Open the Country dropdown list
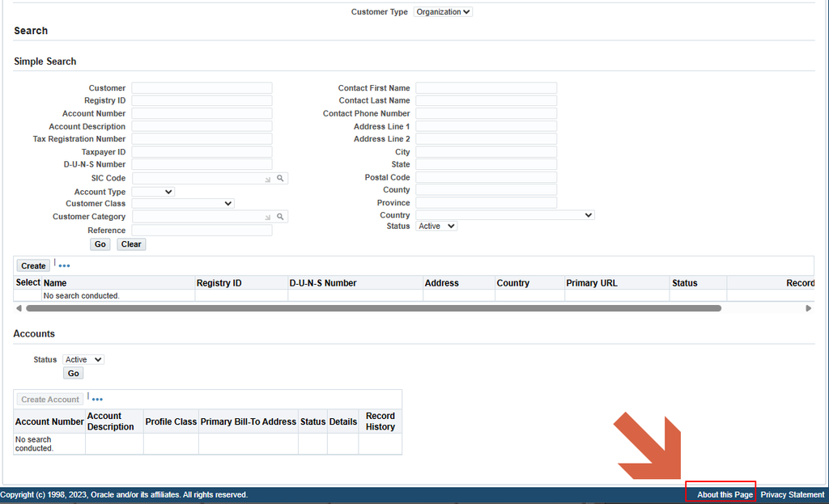The image size is (829, 504). click(x=505, y=215)
